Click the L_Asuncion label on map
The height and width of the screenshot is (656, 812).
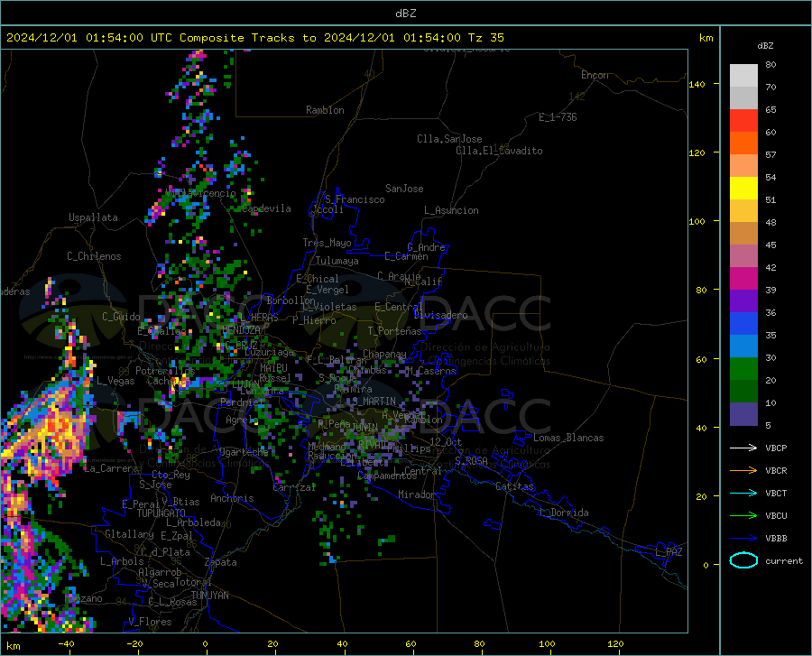(451, 210)
